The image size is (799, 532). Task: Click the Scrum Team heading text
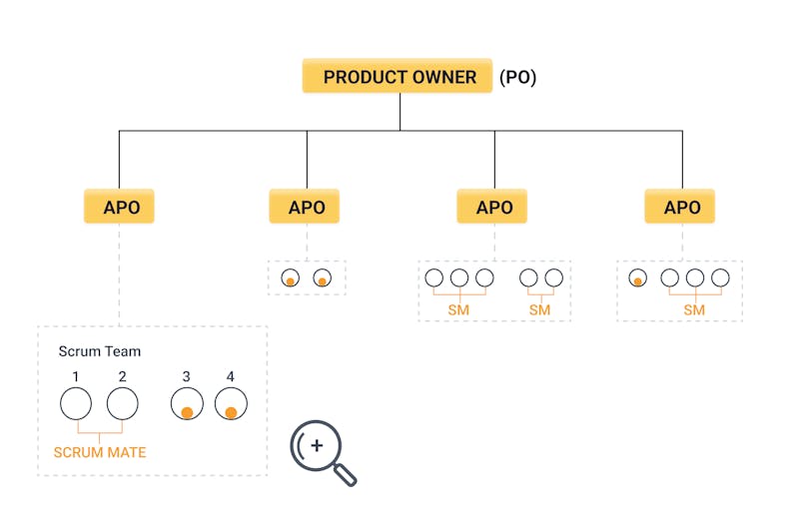pos(99,351)
